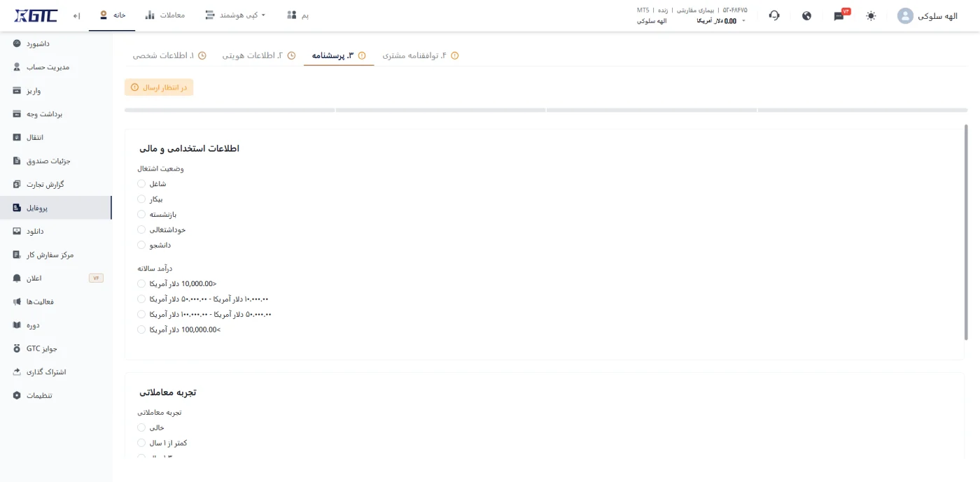Open the بم top navigation item

298,15
